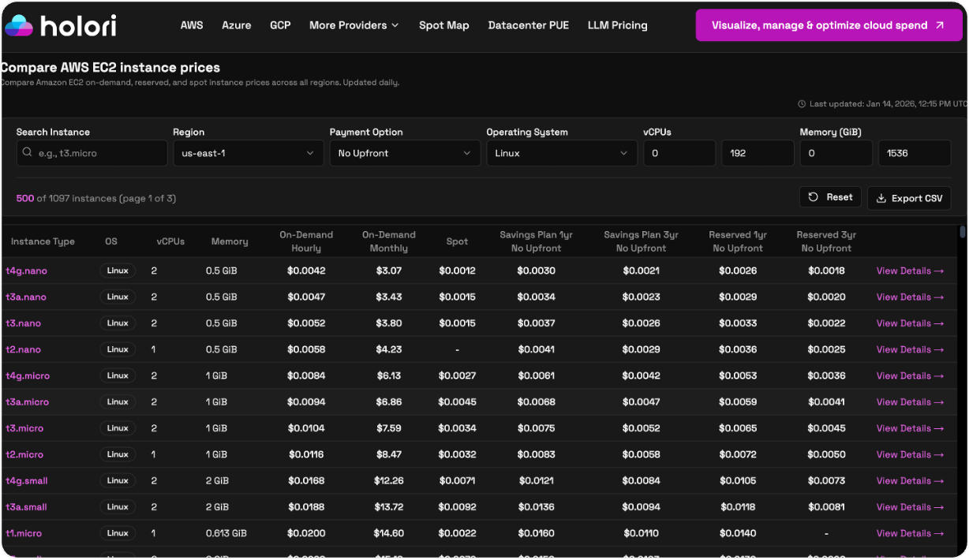Click the Memory maximum field showing 1536

tap(915, 152)
